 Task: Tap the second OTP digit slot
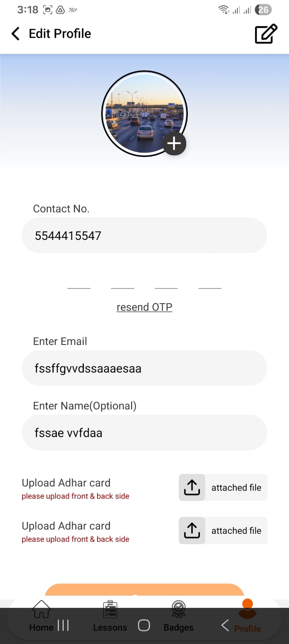[123, 283]
